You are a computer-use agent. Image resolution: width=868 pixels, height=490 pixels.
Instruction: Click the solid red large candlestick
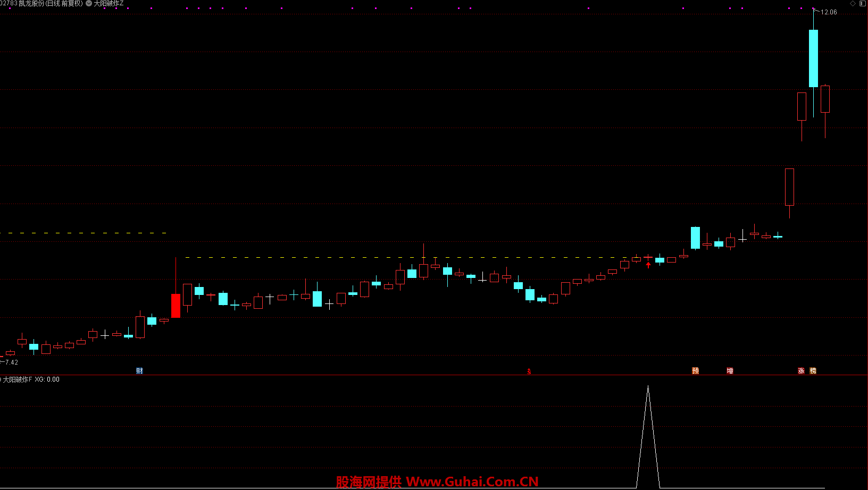click(x=176, y=306)
